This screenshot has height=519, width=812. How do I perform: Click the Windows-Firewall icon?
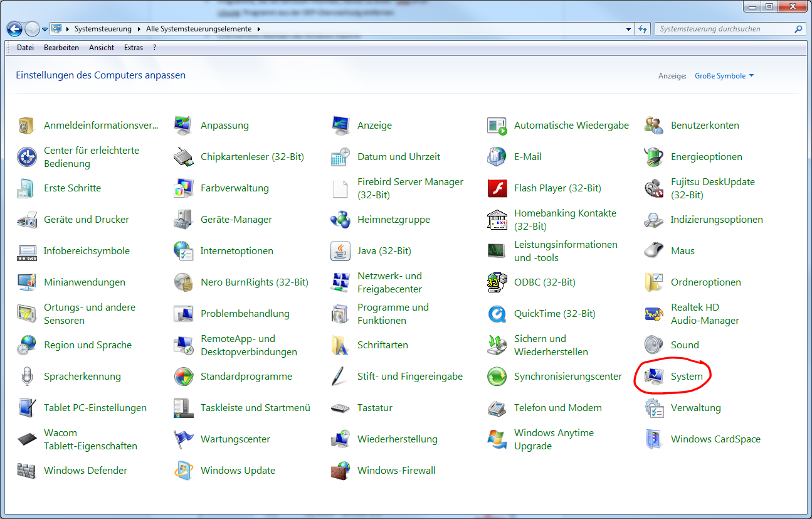340,471
